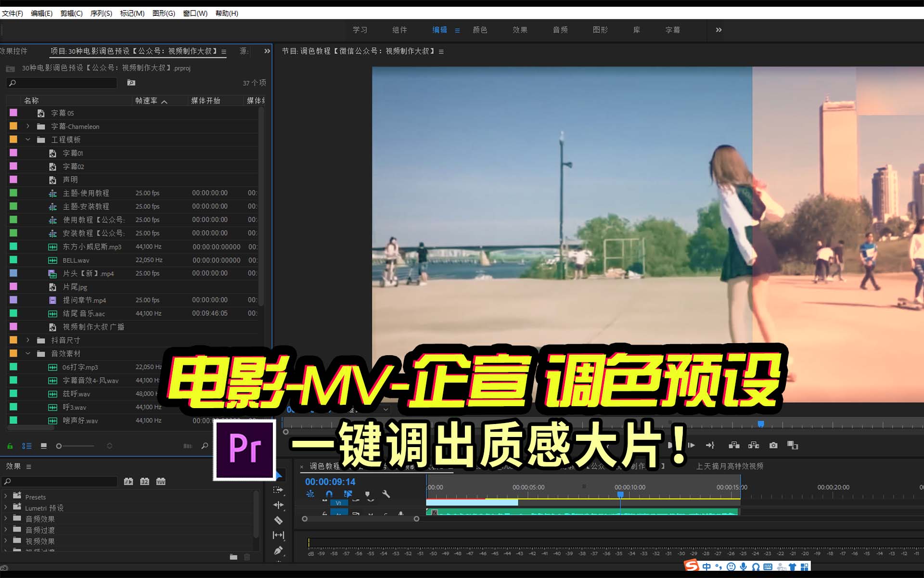Export frame with the camera icon
Image resolution: width=924 pixels, height=578 pixels.
773,445
